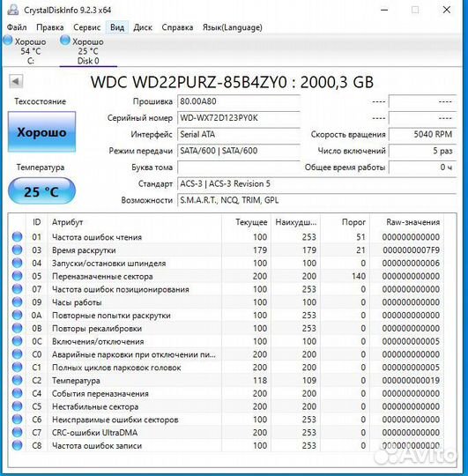This screenshot has width=468, height=476.
Task: Switch to the C: drive tab label
Action: 30,61
